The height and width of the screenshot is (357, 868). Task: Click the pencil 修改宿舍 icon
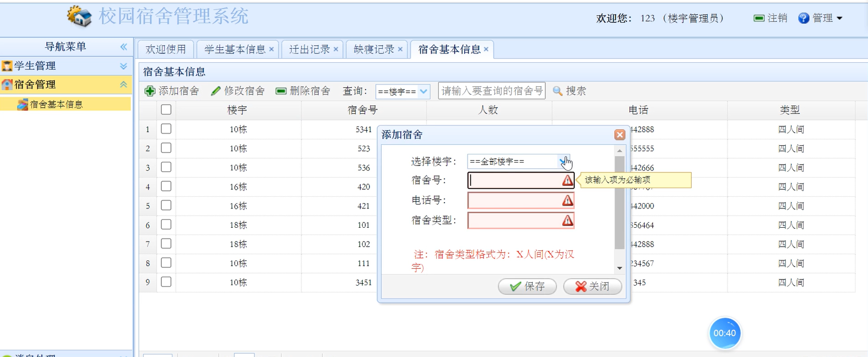click(x=216, y=91)
